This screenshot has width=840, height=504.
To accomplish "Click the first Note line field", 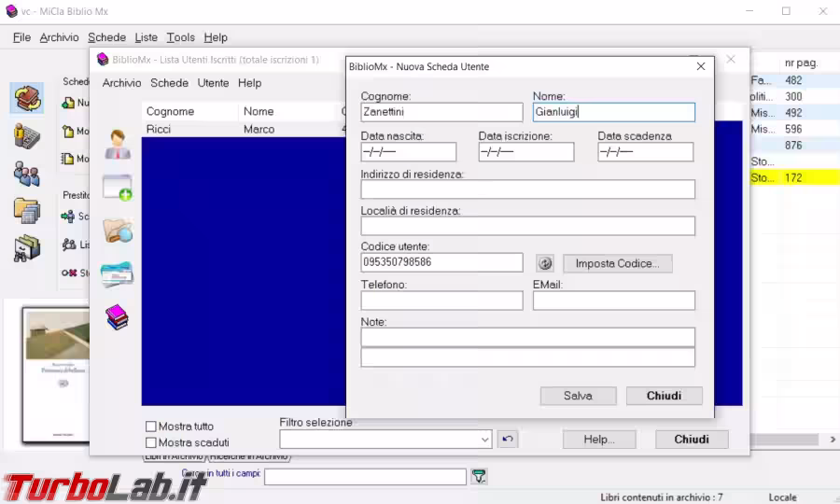I will pos(527,338).
